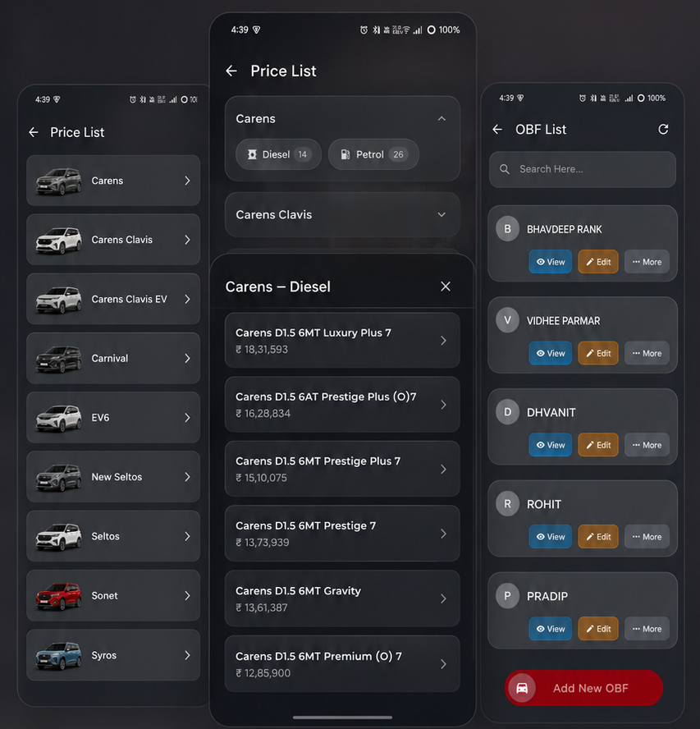Open Carens Clavis EV row chevron
The width and height of the screenshot is (700, 729).
pyautogui.click(x=187, y=300)
